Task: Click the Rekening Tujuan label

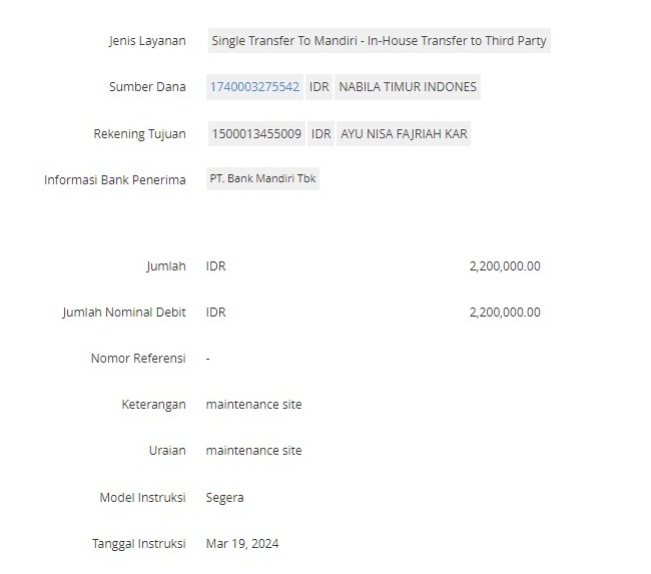Action: click(140, 134)
